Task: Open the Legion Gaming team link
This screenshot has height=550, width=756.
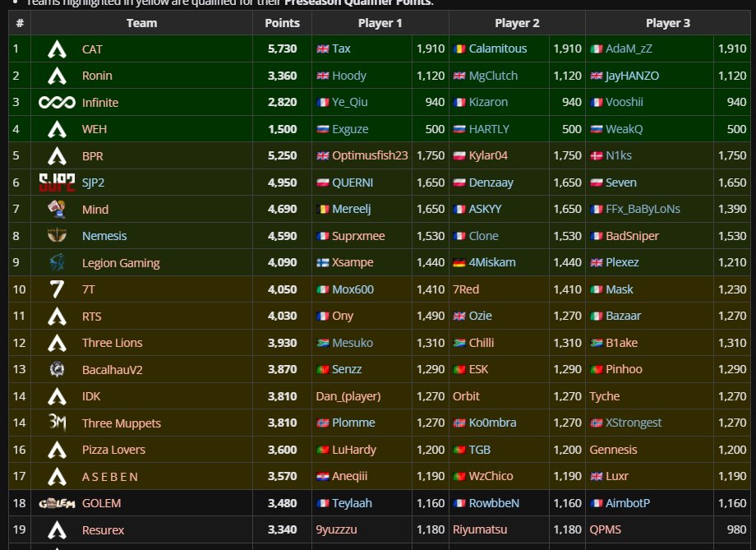Action: (121, 263)
